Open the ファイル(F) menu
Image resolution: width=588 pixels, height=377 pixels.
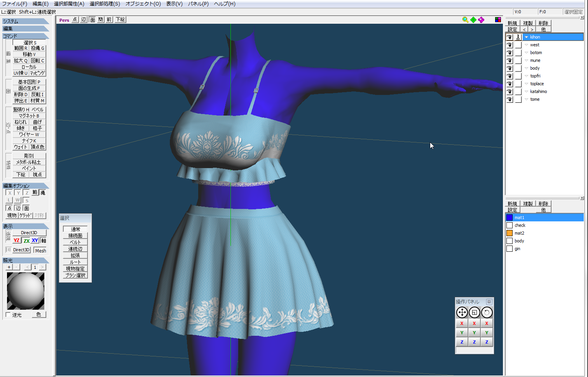[14, 4]
